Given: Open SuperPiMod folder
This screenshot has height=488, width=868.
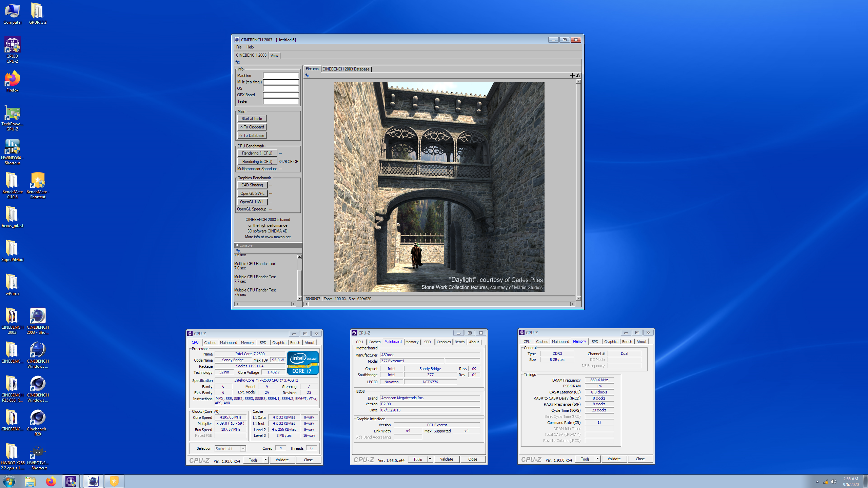Looking at the screenshot, I should [13, 251].
